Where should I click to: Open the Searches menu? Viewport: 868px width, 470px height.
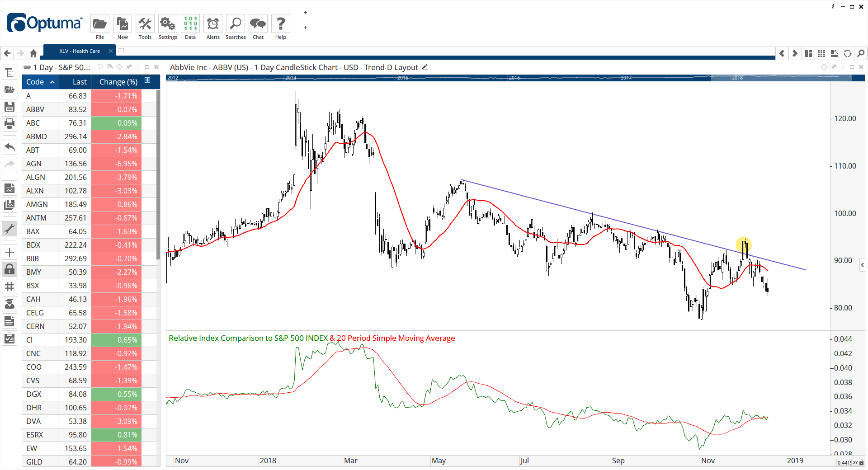[x=236, y=27]
